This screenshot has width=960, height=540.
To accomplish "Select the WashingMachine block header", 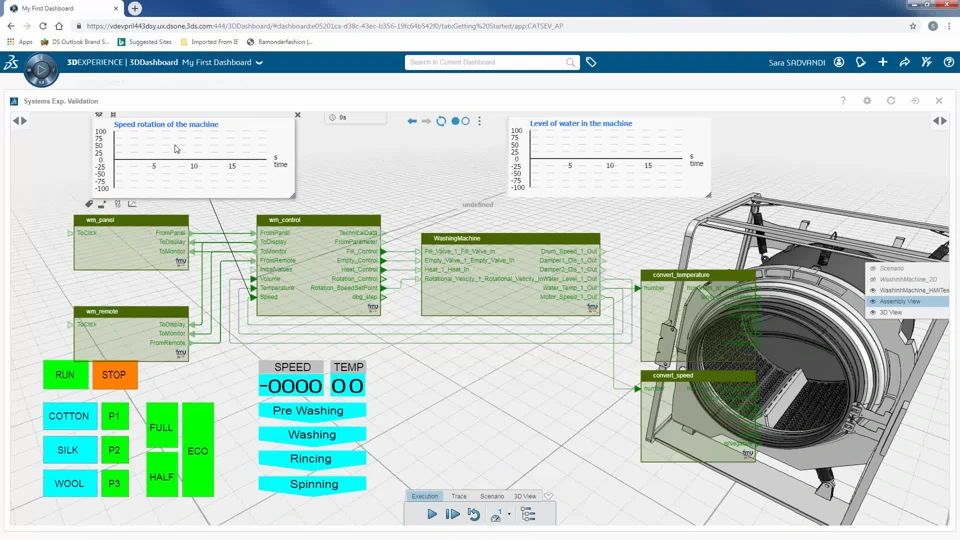I will [x=511, y=238].
